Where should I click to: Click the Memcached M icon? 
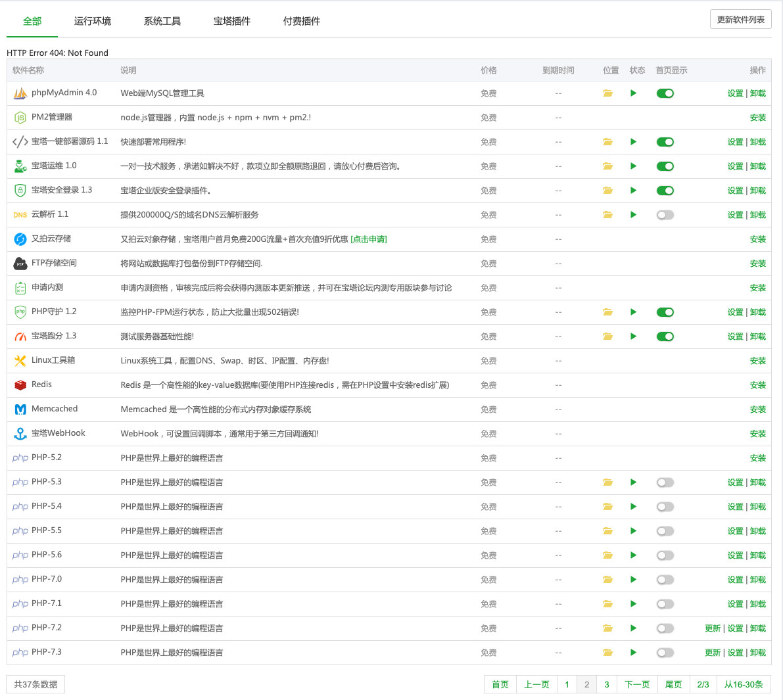(x=20, y=409)
